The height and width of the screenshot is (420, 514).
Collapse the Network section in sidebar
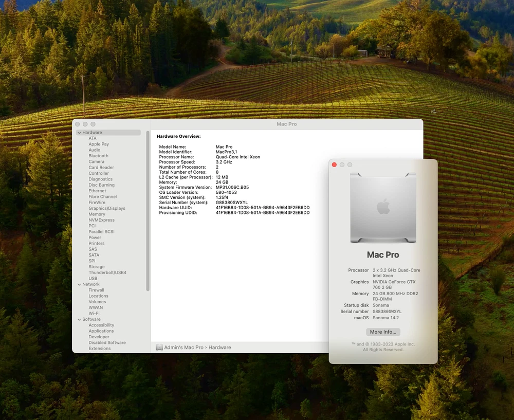79,284
